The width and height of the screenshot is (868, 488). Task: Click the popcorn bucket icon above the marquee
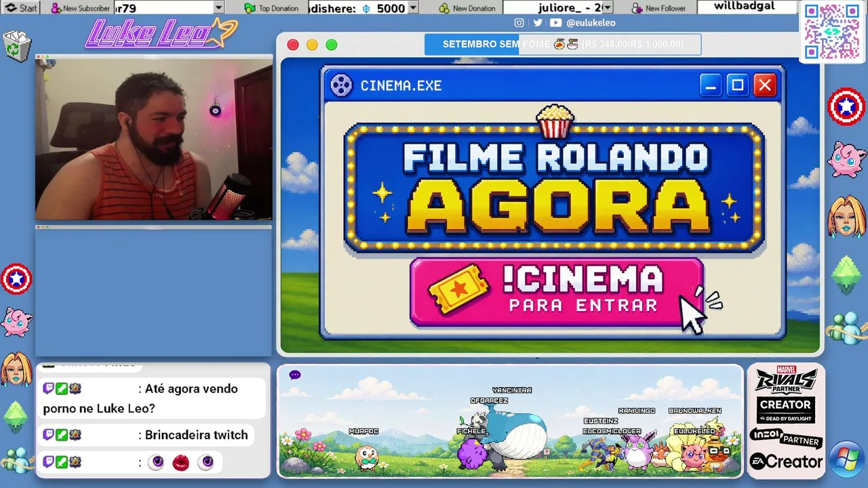pos(555,121)
